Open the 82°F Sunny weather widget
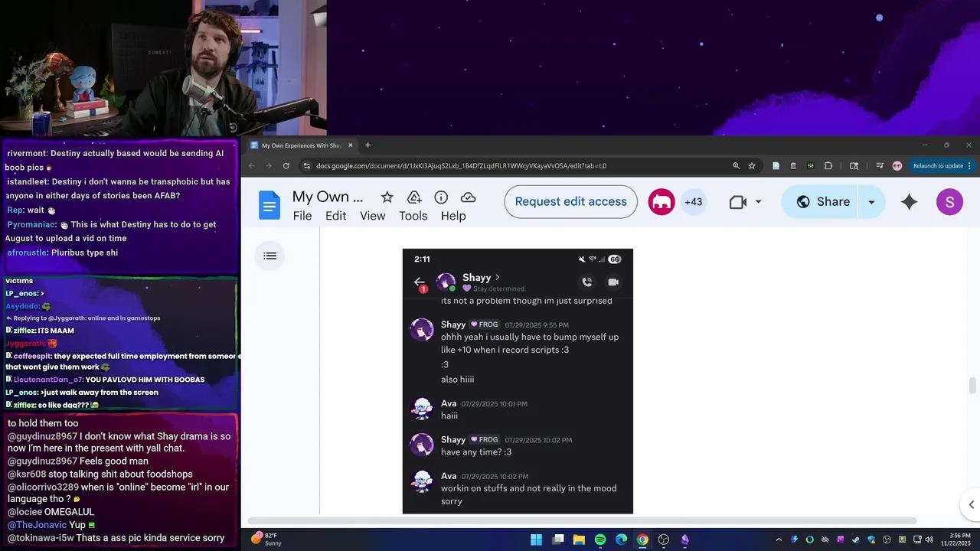The height and width of the screenshot is (551, 980). tap(266, 539)
